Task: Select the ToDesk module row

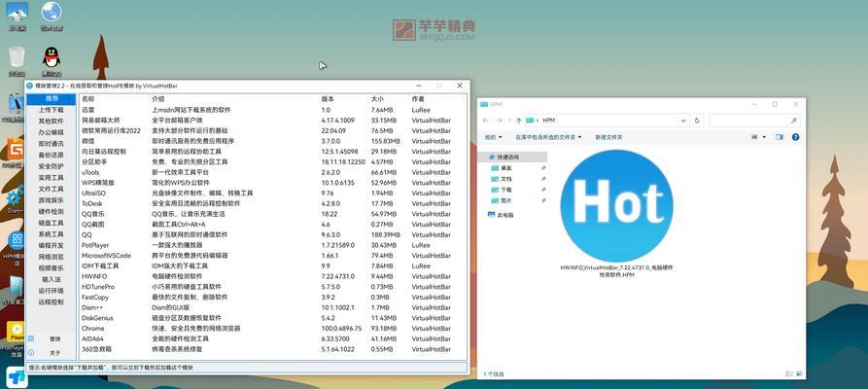Action: point(272,203)
